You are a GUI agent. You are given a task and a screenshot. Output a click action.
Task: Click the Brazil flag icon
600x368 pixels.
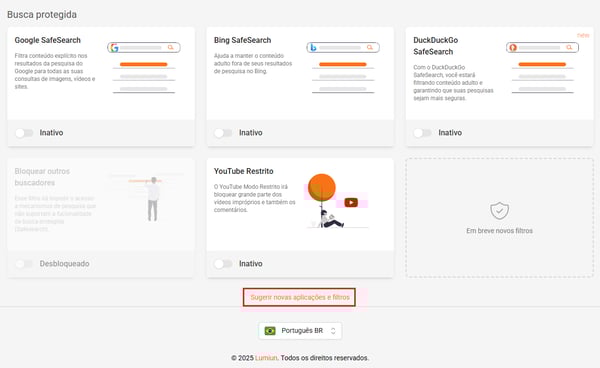point(270,331)
